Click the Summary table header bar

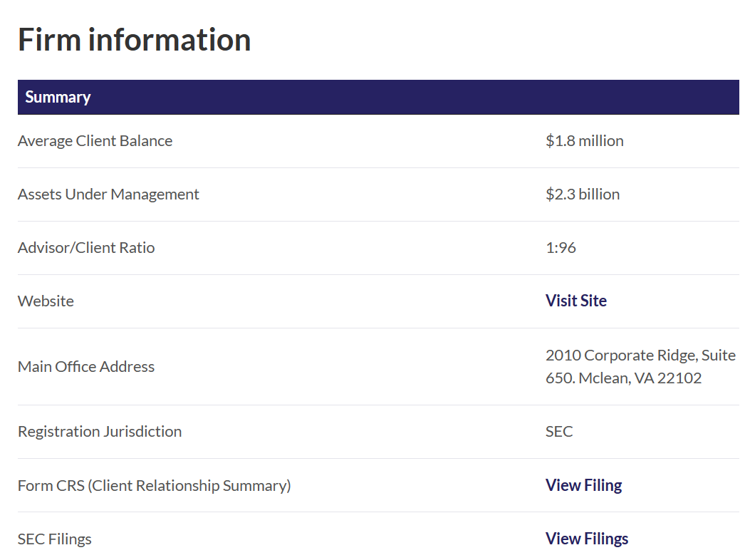point(377,97)
